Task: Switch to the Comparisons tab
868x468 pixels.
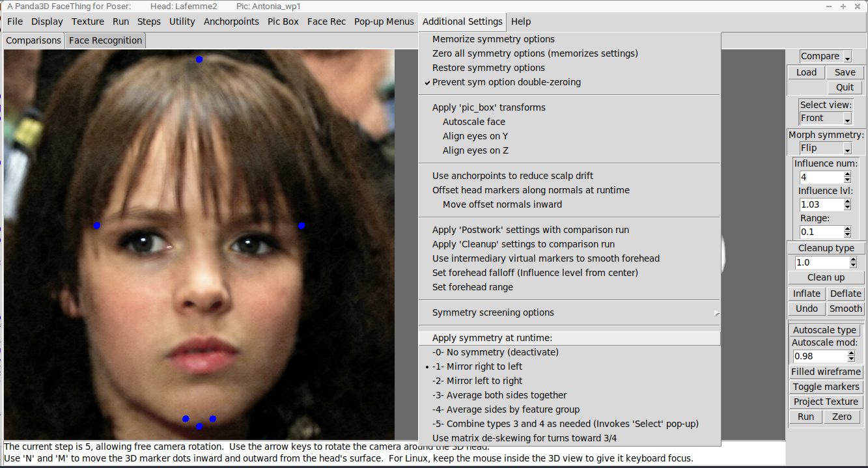Action: [33, 40]
